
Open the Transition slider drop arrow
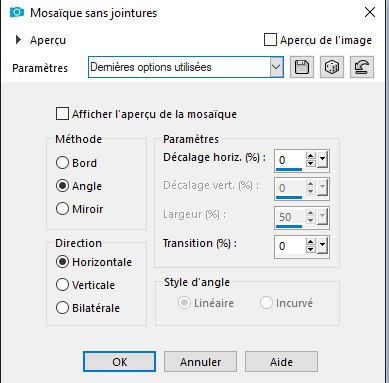322,246
